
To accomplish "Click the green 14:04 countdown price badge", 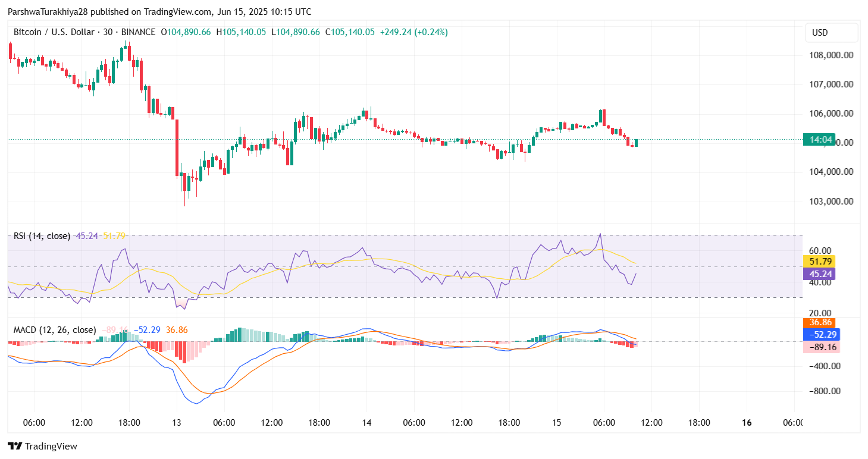I will tap(820, 140).
